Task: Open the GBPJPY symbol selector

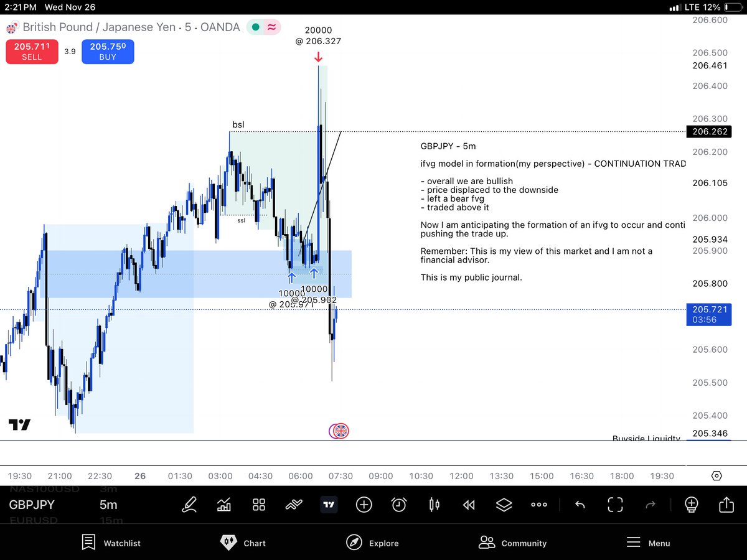Action: (32, 505)
